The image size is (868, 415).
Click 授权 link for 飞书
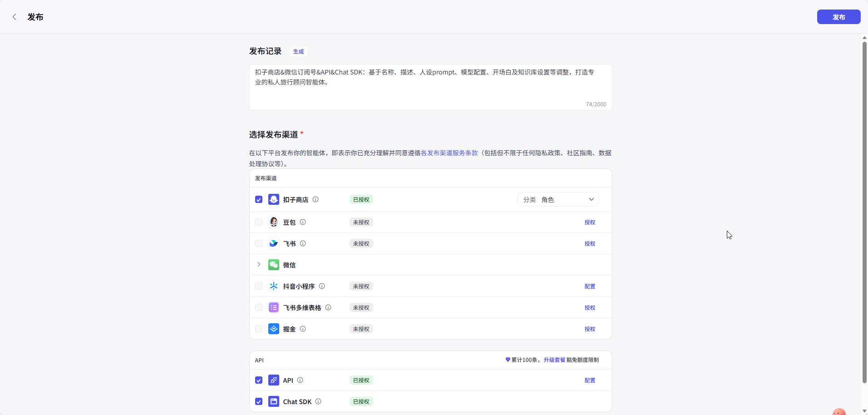(x=590, y=243)
